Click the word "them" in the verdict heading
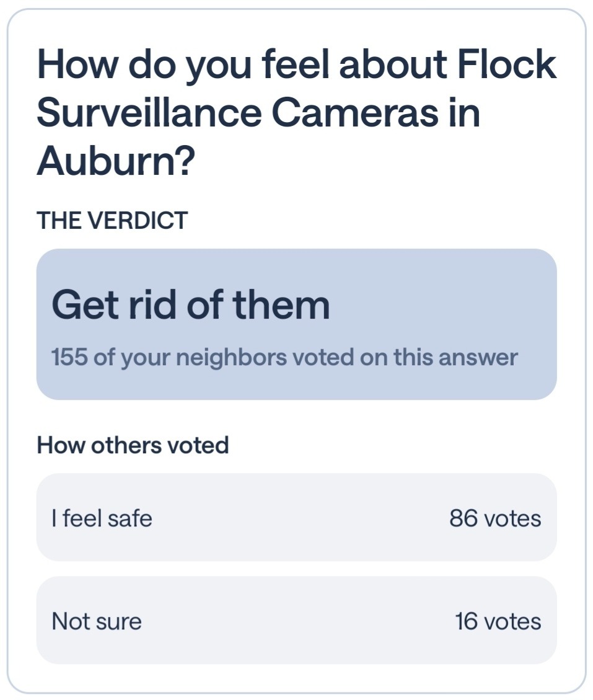Screen dimensions: 593x700 281,305
